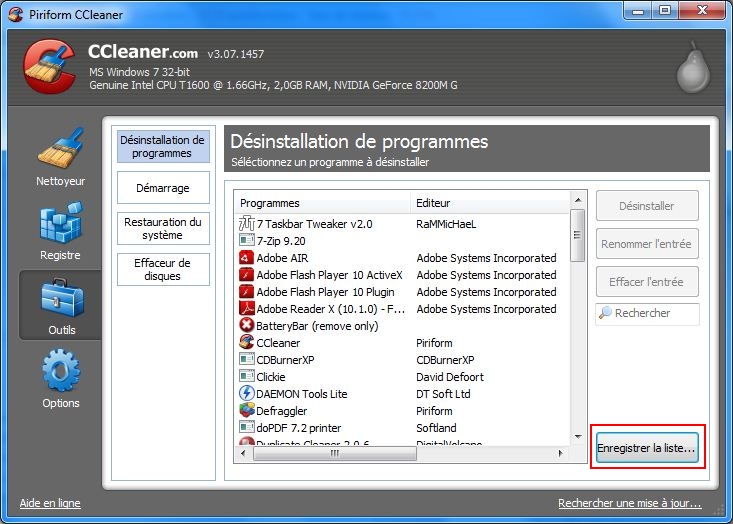Image resolution: width=733 pixels, height=524 pixels.
Task: Click the CDBurnerXP entry icon
Action: point(246,359)
